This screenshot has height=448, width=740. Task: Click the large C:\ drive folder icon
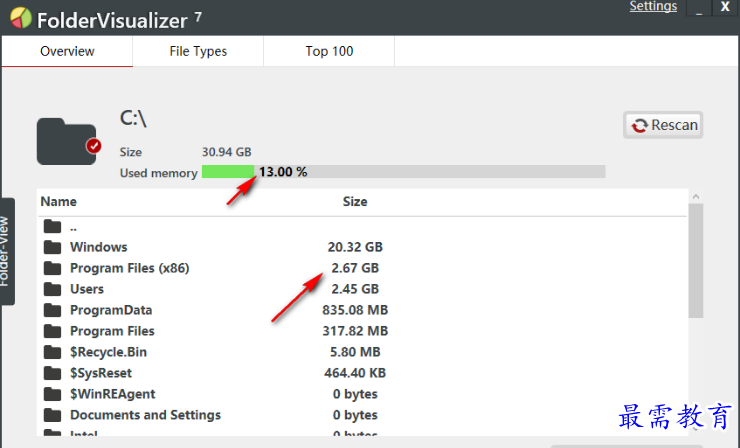click(x=69, y=142)
